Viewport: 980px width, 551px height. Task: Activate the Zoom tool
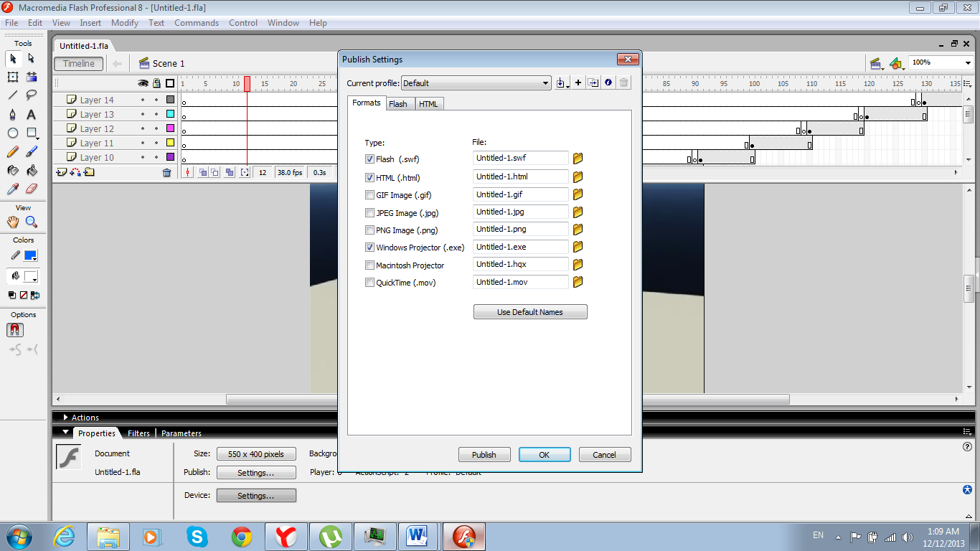tap(32, 222)
